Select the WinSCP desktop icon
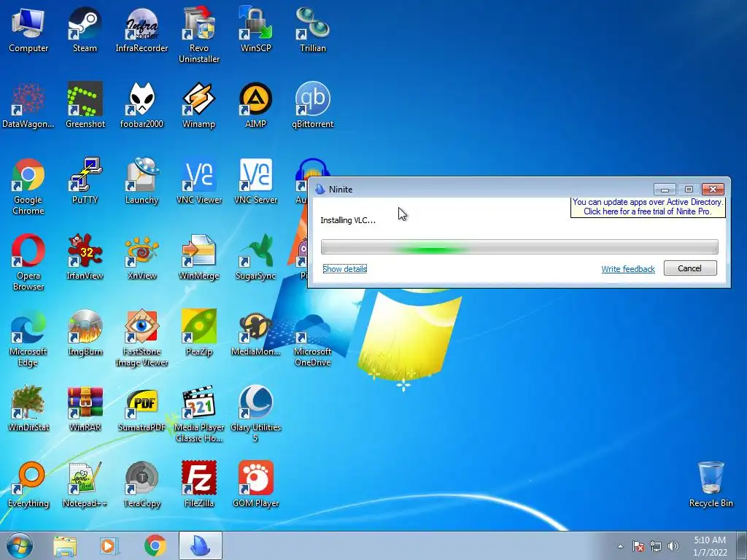Screen dimensions: 747x560 (x=255, y=30)
